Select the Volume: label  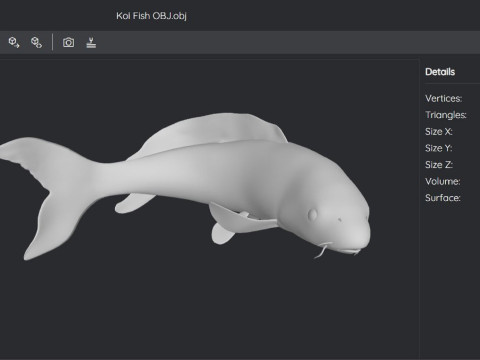pos(443,181)
